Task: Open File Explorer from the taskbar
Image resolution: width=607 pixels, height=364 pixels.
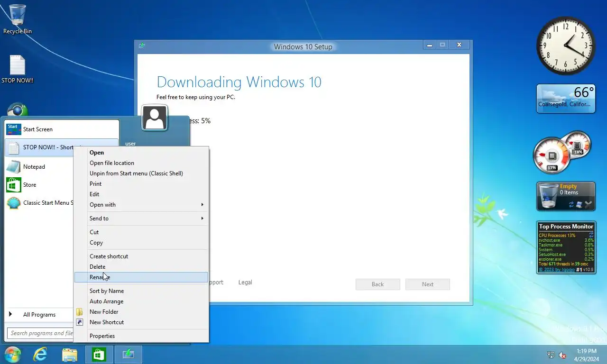Action: pyautogui.click(x=70, y=355)
